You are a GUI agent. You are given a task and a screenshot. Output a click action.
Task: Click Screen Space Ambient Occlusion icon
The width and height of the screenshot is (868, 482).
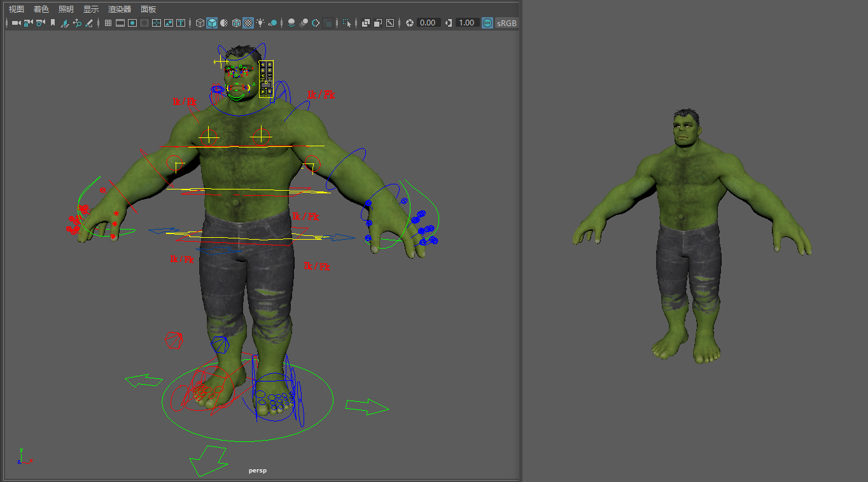(x=291, y=23)
